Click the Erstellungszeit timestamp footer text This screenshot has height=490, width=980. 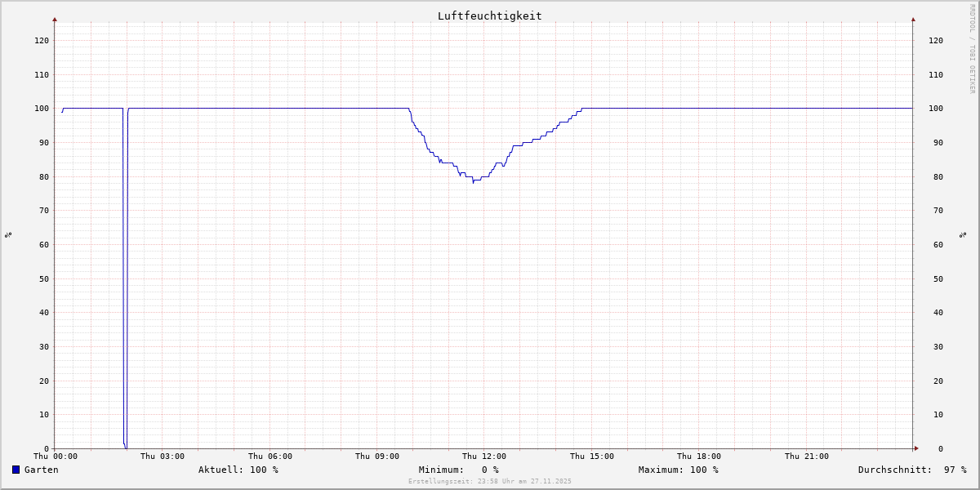coord(490,482)
